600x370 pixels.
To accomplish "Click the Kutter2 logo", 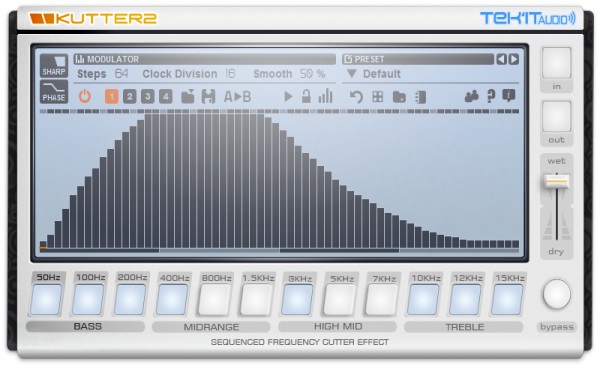I will coord(93,18).
